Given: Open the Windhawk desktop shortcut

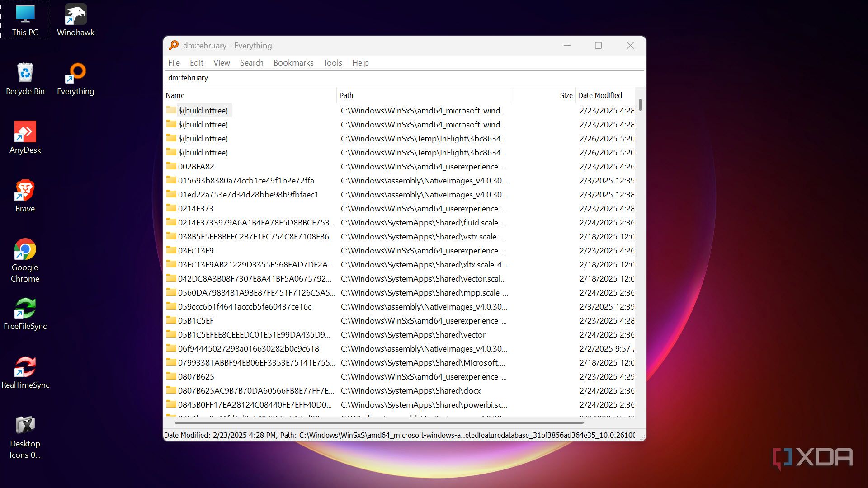Looking at the screenshot, I should (75, 20).
